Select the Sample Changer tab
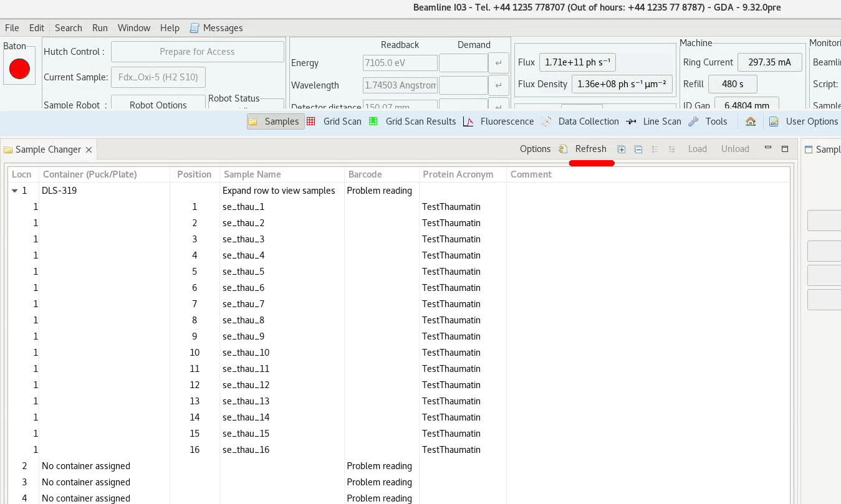The image size is (841, 504). pos(48,150)
